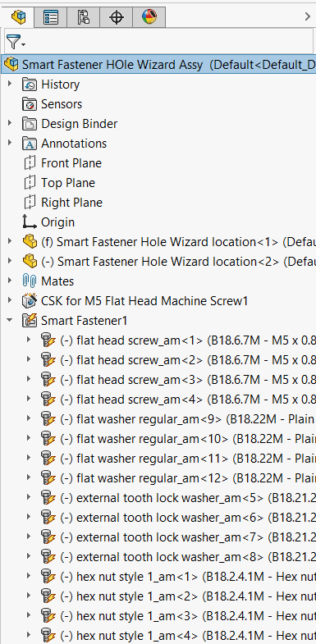Select 'external tooth lock washer_am<8>' row text
Screen dimensions: 316x644
(x=188, y=557)
